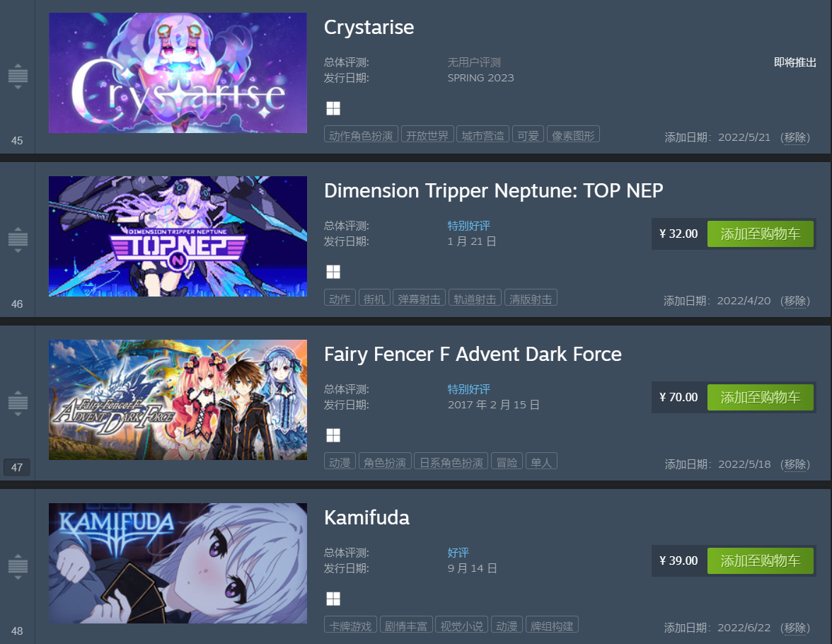Open the Kamifuda capsule image

(178, 563)
